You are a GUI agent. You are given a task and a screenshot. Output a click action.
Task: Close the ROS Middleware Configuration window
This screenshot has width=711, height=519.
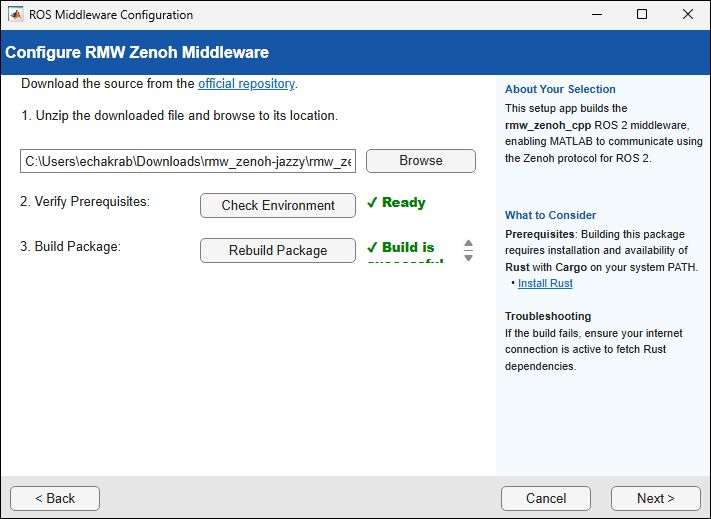point(688,15)
